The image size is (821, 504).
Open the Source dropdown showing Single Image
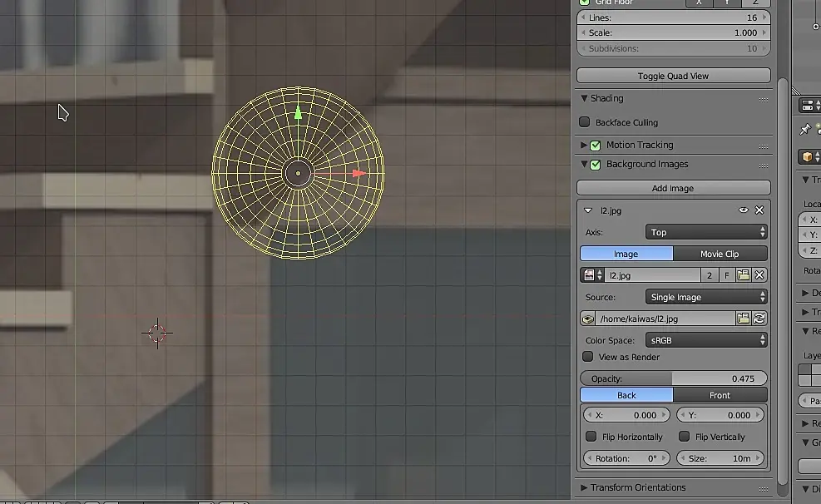pos(706,297)
